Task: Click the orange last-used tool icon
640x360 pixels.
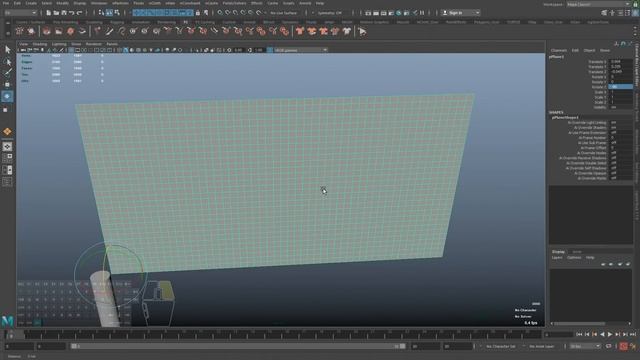Action: tap(7, 131)
